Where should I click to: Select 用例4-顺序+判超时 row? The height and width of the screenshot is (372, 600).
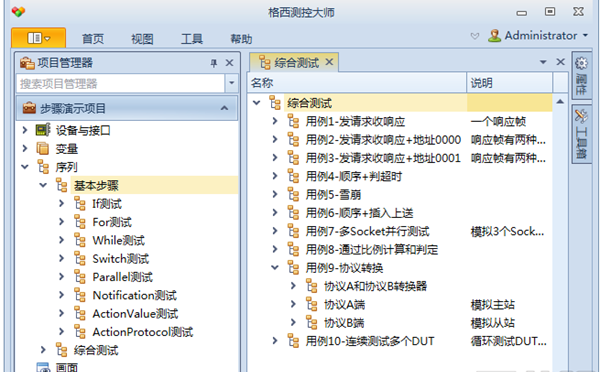pos(353,176)
